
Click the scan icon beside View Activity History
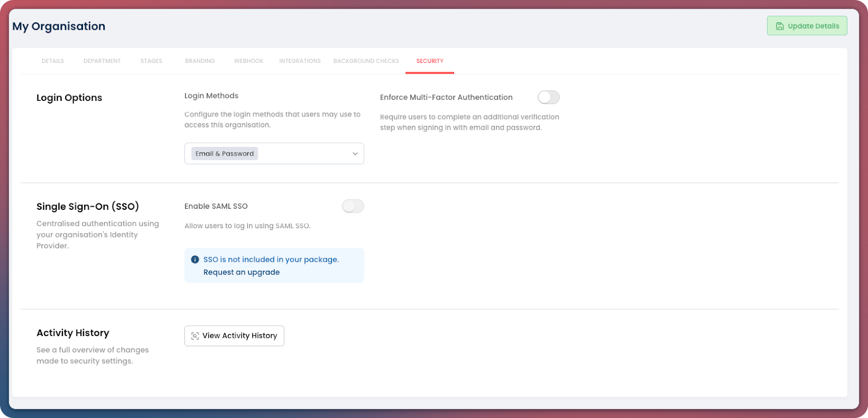tap(195, 336)
